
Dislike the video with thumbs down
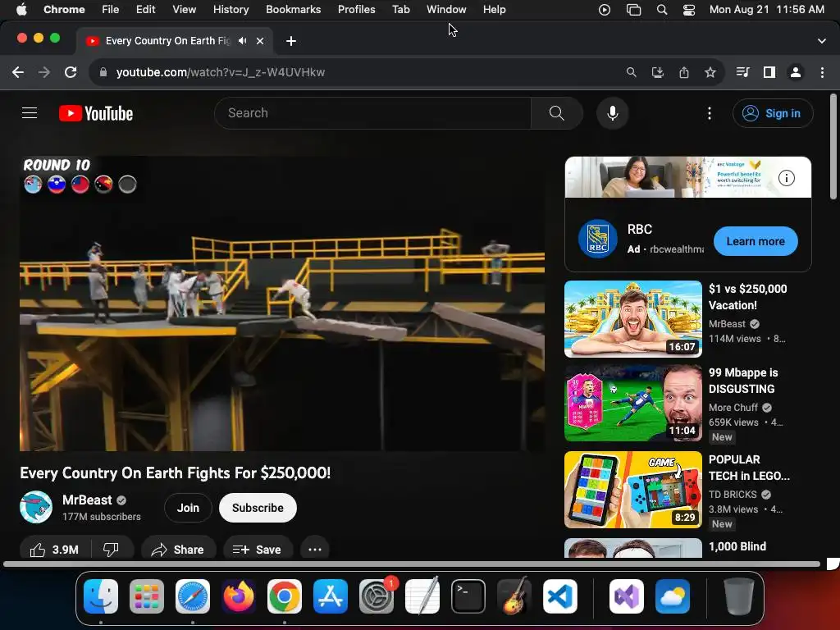pos(111,550)
